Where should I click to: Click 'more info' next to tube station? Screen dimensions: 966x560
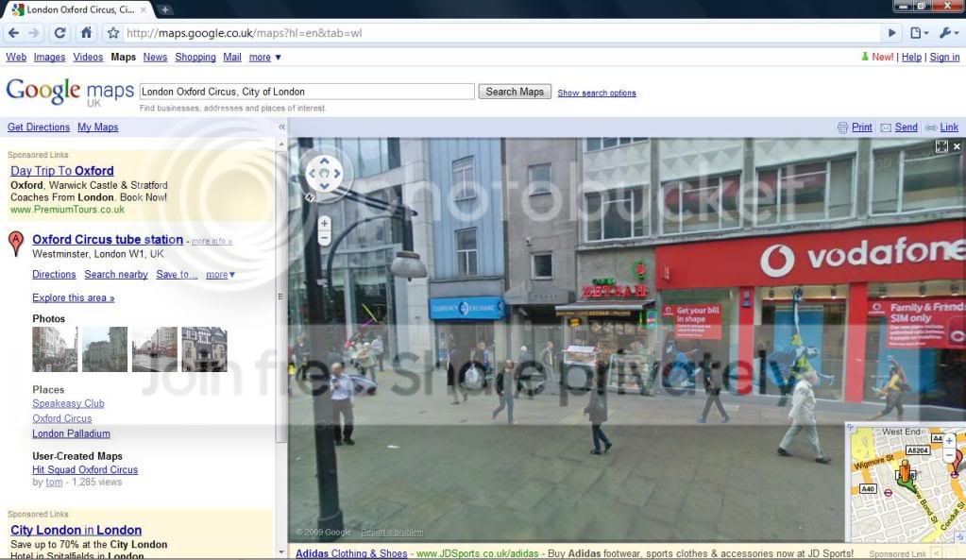pos(212,241)
